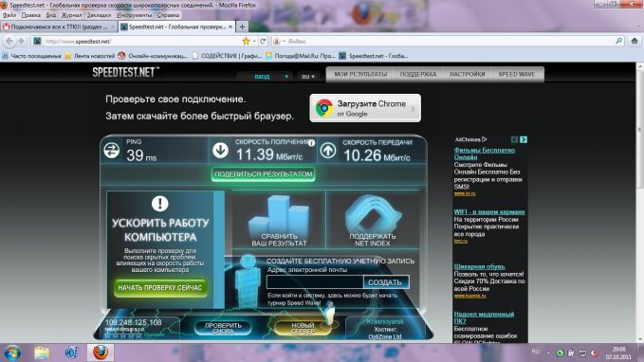Click the AdChoices next arrow
The height and width of the screenshot is (362, 644).
(x=524, y=139)
